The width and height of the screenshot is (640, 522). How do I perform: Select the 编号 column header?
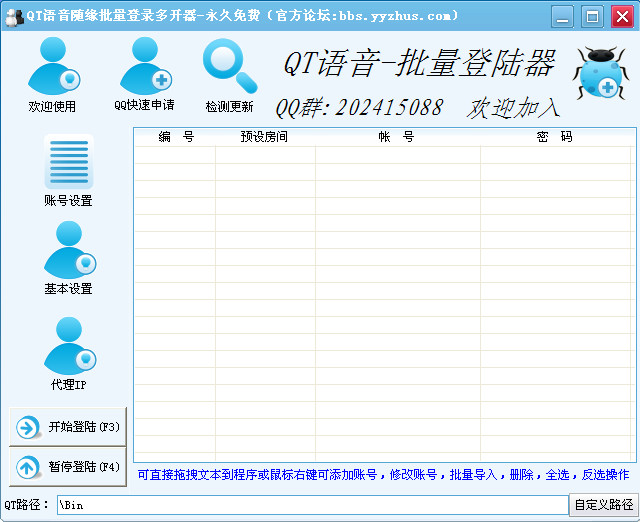coord(175,137)
